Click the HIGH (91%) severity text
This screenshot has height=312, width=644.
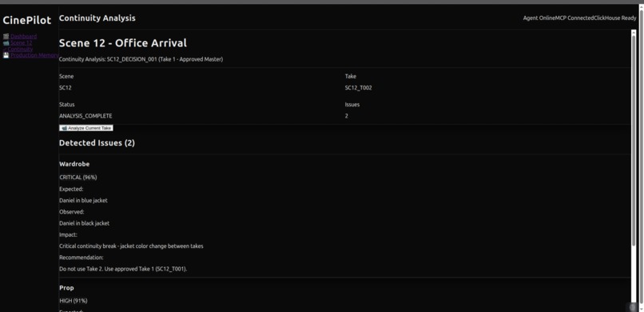click(x=74, y=301)
